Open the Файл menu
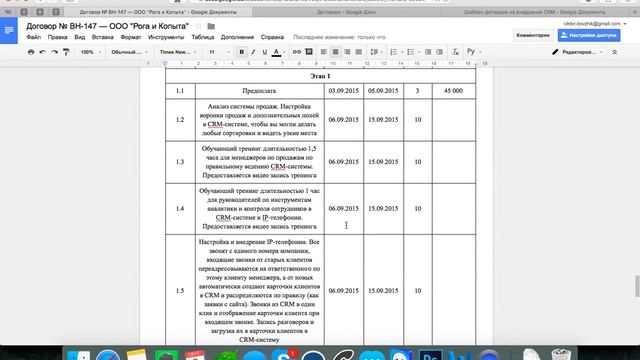 33,37
